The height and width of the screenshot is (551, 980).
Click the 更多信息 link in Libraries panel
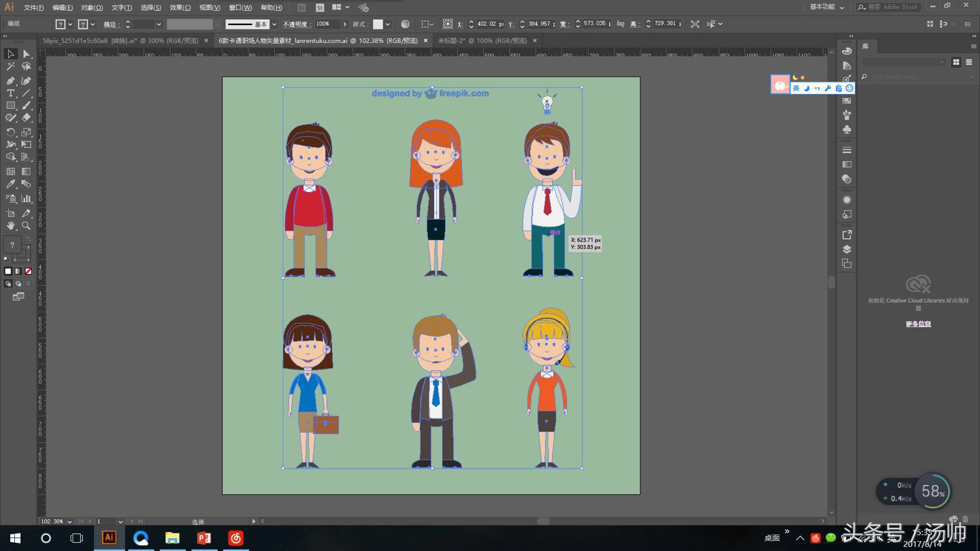pos(918,324)
